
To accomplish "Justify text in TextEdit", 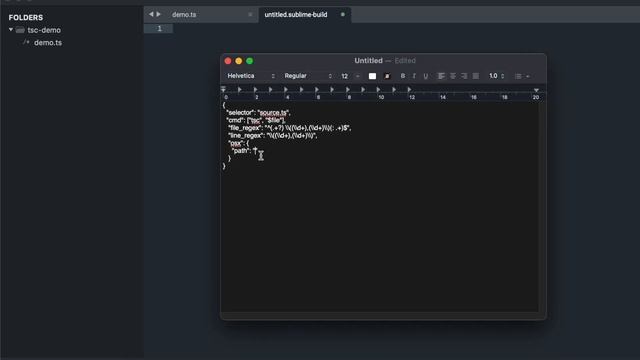I will pyautogui.click(x=476, y=76).
